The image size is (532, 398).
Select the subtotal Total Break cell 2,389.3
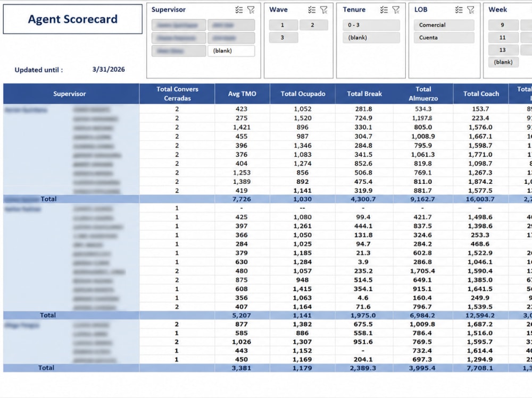363,368
